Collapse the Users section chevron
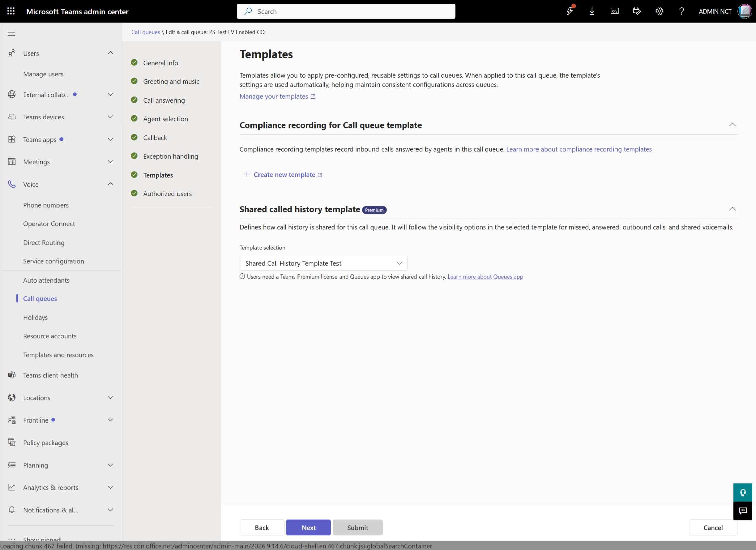756x550 pixels. pos(110,53)
